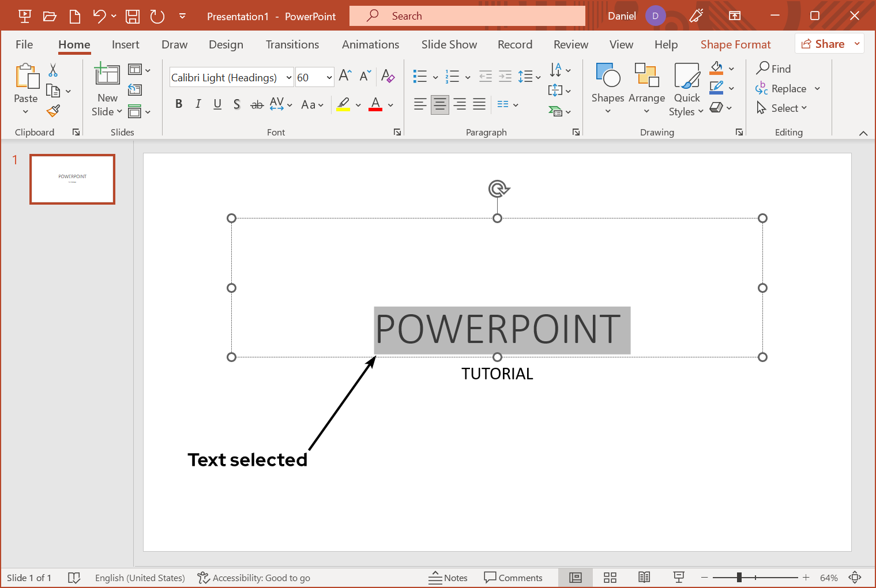Toggle underline on selected text
Viewport: 876px width, 588px height.
pyautogui.click(x=217, y=104)
